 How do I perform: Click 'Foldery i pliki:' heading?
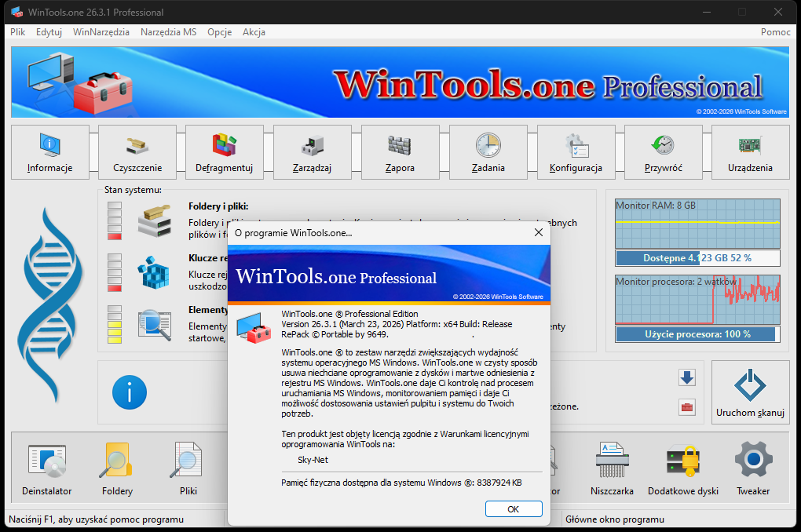click(218, 206)
